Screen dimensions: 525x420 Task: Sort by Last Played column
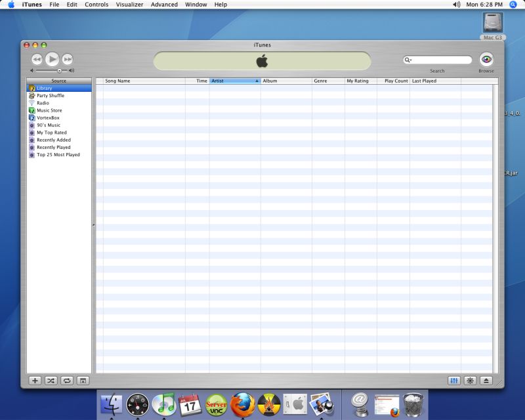click(x=435, y=81)
